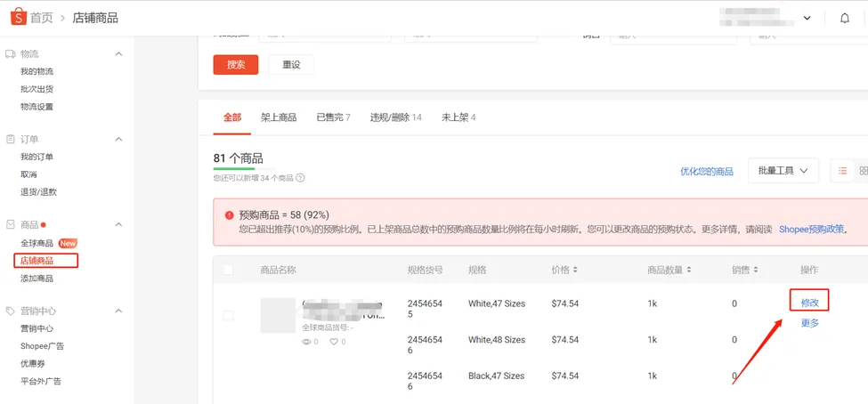The image size is (868, 404).
Task: Switch to 已售完 tab
Action: point(333,117)
